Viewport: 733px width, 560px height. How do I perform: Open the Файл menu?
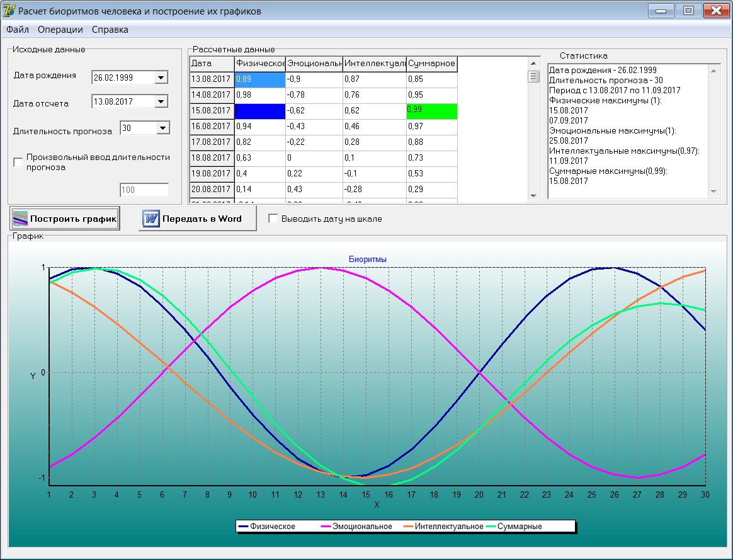pos(18,30)
